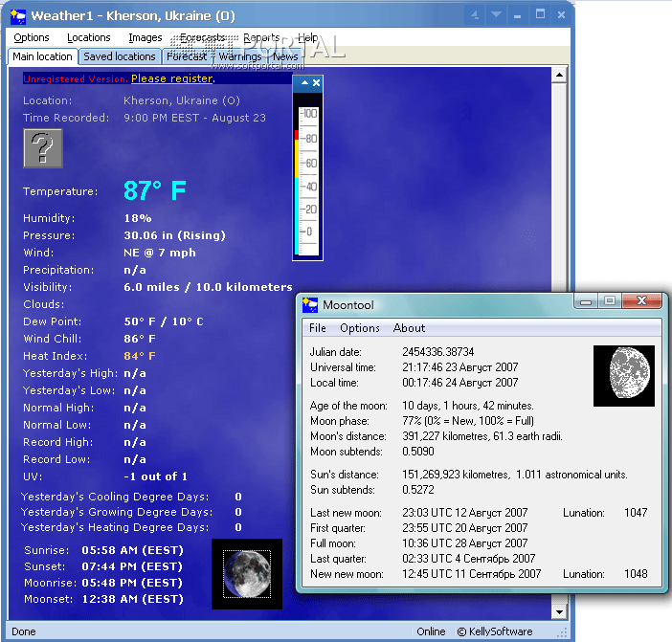The image size is (672, 642).
Task: Open the Options menu in Weather1
Action: pyautogui.click(x=32, y=38)
